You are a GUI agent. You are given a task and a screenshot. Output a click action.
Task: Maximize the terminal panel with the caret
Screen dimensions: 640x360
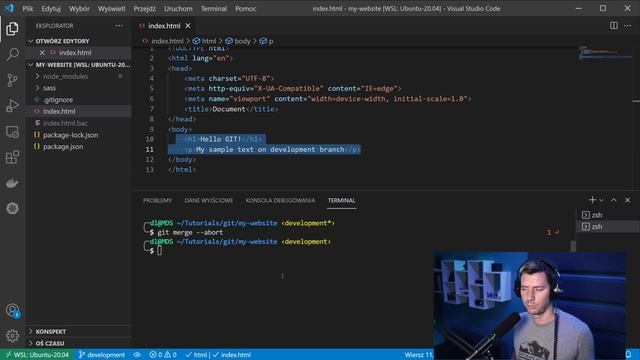coord(613,200)
